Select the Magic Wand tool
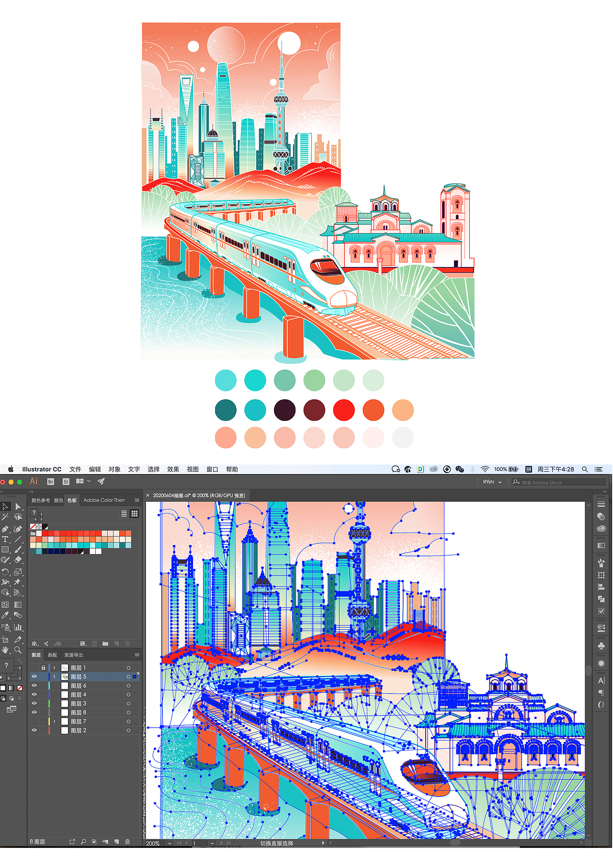The height and width of the screenshot is (868, 613). point(5,517)
